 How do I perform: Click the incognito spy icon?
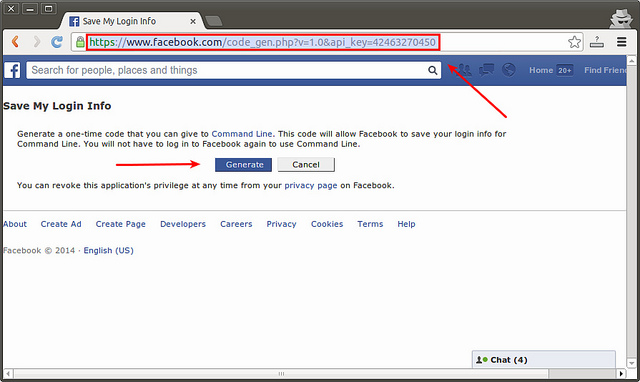tap(621, 18)
